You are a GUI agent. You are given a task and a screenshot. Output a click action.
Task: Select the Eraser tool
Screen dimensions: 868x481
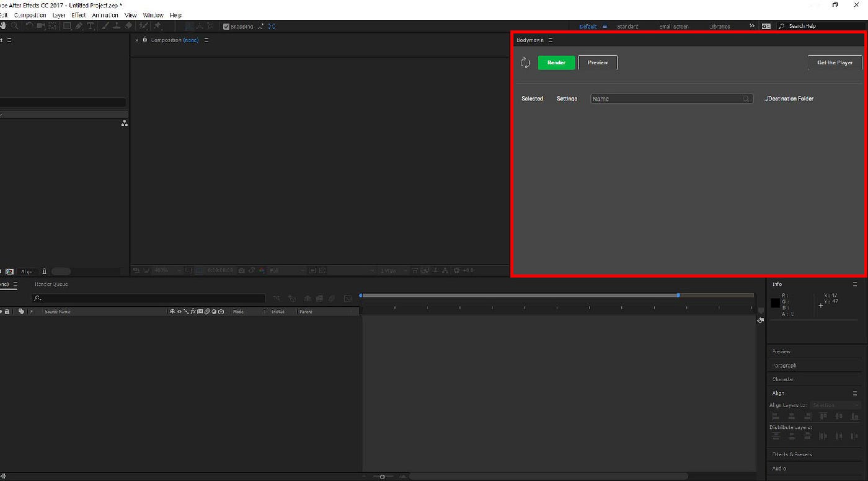pyautogui.click(x=129, y=26)
